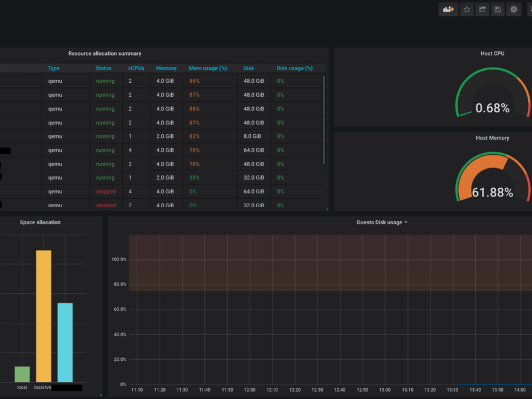Click the 12:00 time axis label

tap(250, 390)
